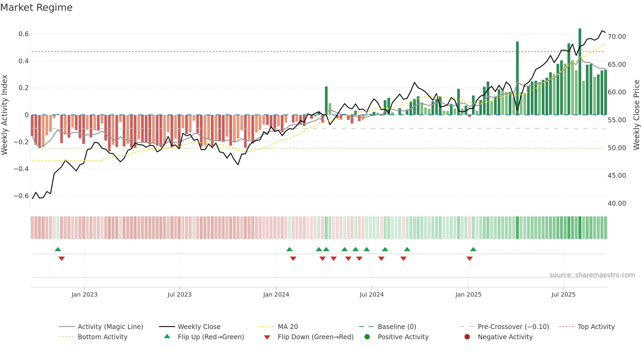Click the Jan 2024 x-axis label
Screen dimensions: 644x362
point(276,295)
